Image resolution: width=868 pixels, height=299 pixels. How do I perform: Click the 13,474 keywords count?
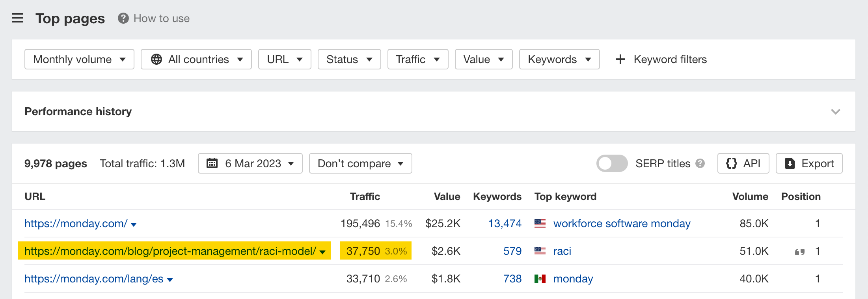(505, 224)
